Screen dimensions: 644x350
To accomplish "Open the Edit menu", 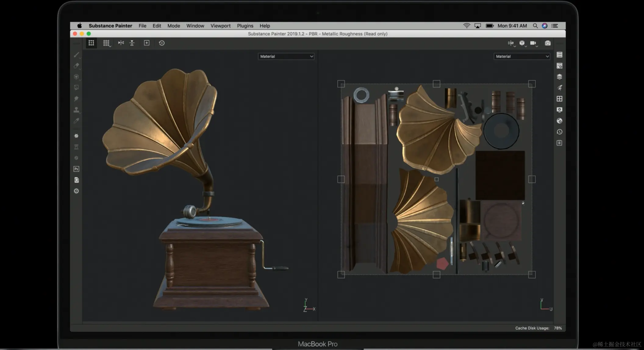I will tap(157, 26).
